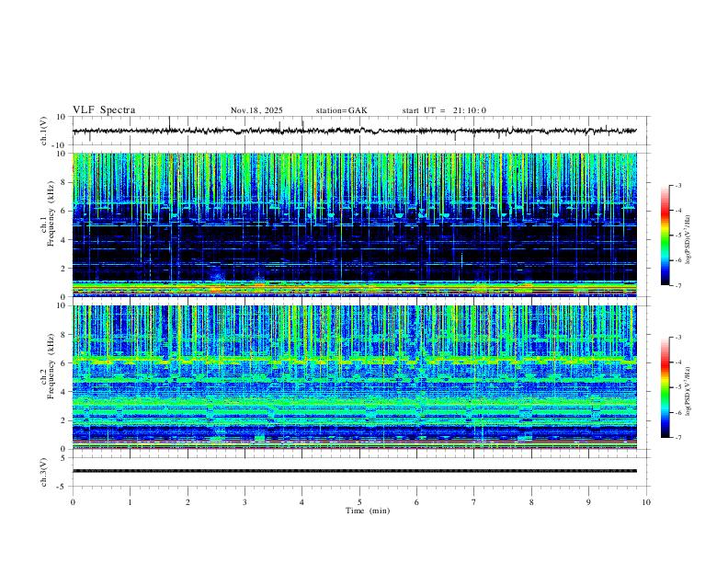728x563 pixels.
Task: Click the ch.2 colorbar 'log(PSD)(V²/Hz)' label
Action: click(x=688, y=392)
